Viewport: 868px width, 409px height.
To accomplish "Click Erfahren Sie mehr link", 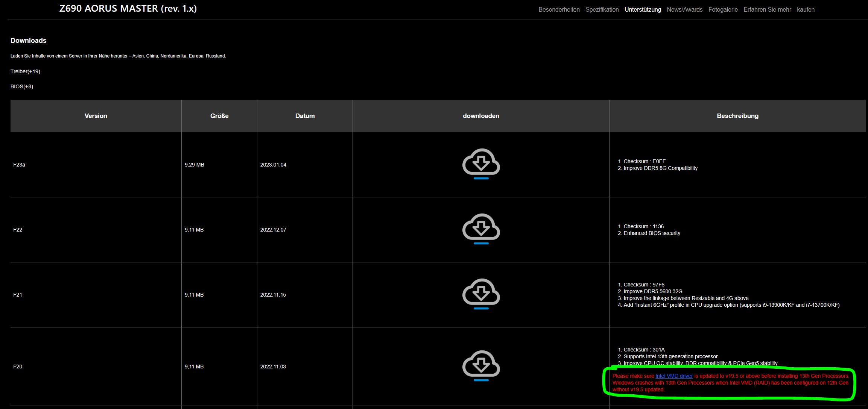I will (x=767, y=9).
